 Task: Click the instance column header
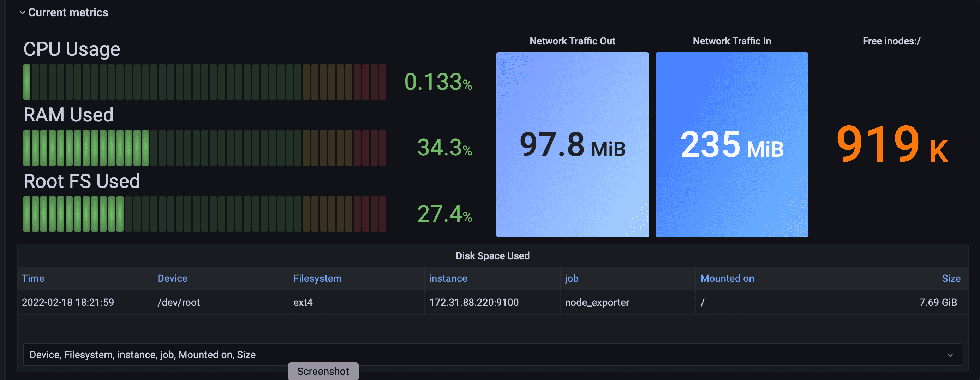(x=448, y=278)
